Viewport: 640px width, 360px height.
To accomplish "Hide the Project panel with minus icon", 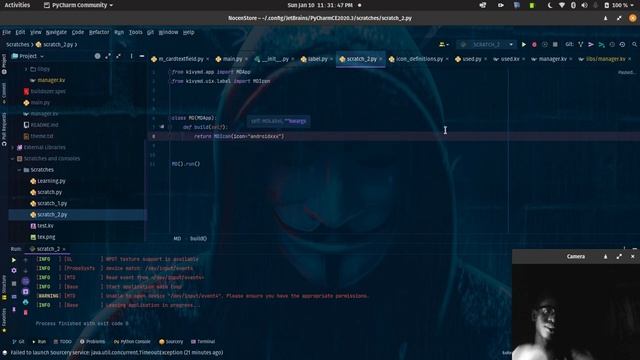I will click(x=142, y=56).
